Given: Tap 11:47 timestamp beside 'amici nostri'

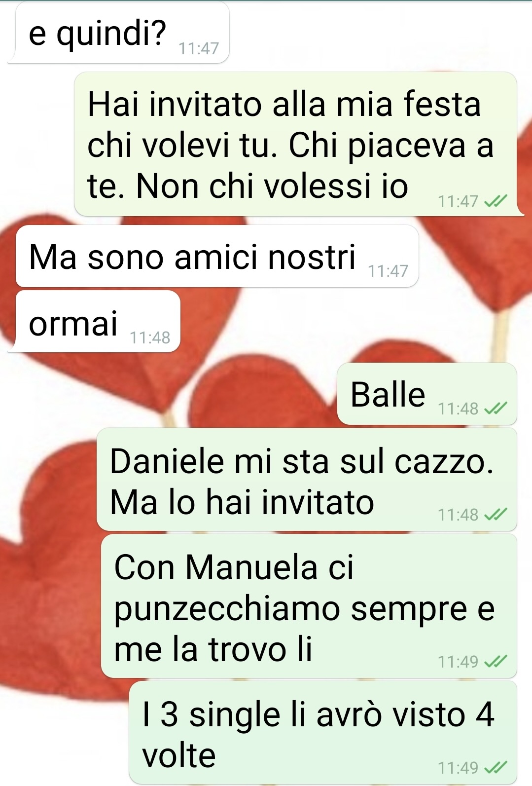Looking at the screenshot, I should 388,271.
